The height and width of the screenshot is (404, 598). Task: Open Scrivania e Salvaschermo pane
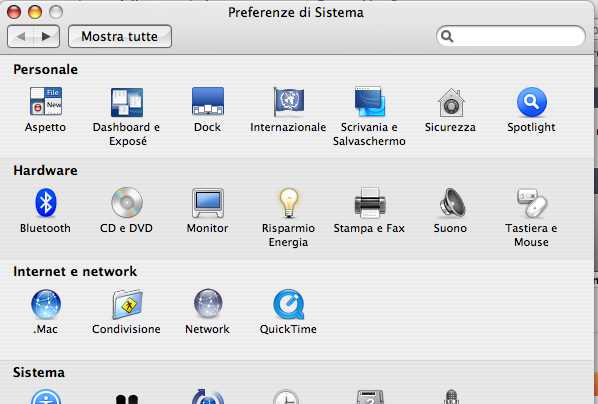tap(369, 101)
